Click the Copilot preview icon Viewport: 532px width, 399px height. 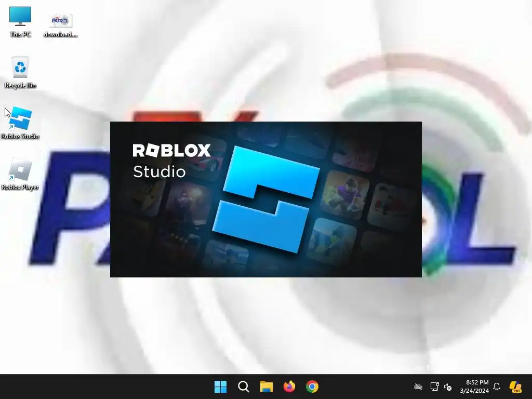point(515,387)
